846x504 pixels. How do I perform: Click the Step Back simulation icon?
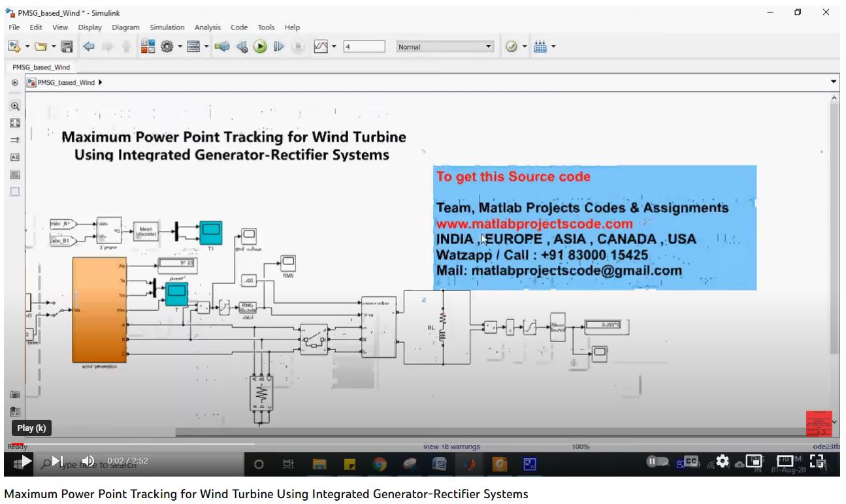click(x=242, y=46)
